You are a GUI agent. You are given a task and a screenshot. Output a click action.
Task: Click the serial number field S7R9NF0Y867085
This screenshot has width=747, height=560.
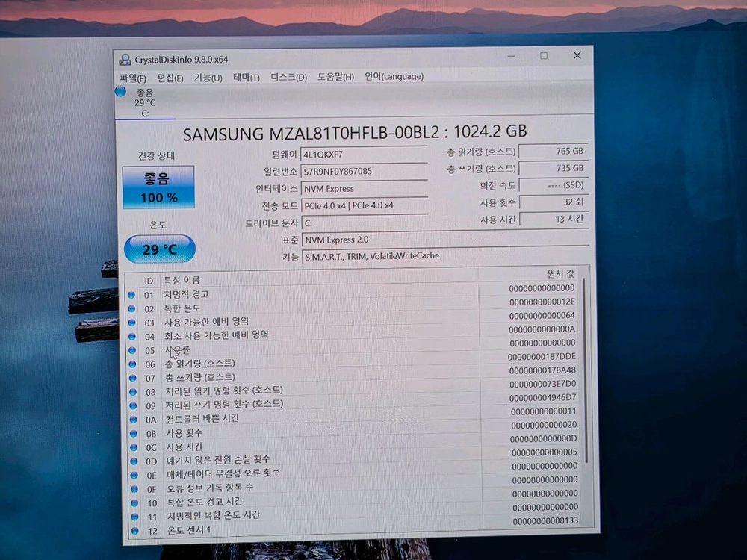(364, 172)
